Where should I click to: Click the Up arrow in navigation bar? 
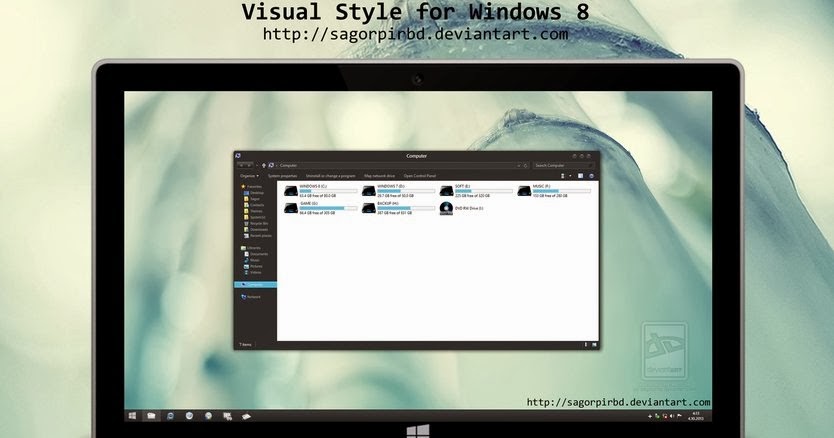264,166
